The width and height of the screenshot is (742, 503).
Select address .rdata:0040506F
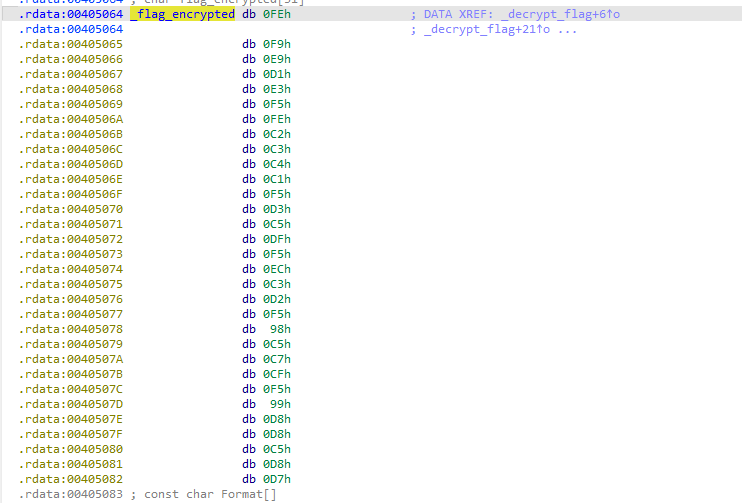71,194
